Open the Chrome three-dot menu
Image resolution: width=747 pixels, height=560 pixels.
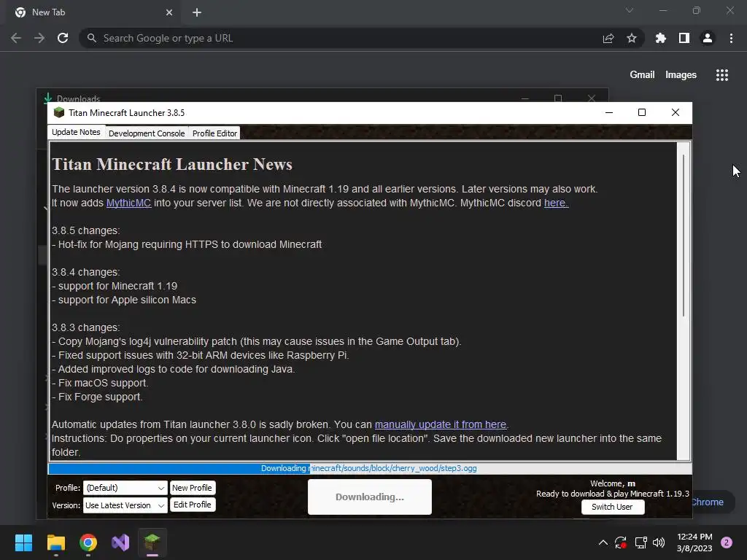point(731,38)
